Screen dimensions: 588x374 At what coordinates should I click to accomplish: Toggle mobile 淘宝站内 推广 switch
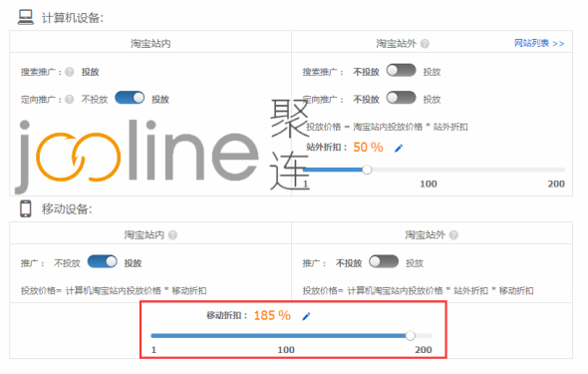click(103, 261)
